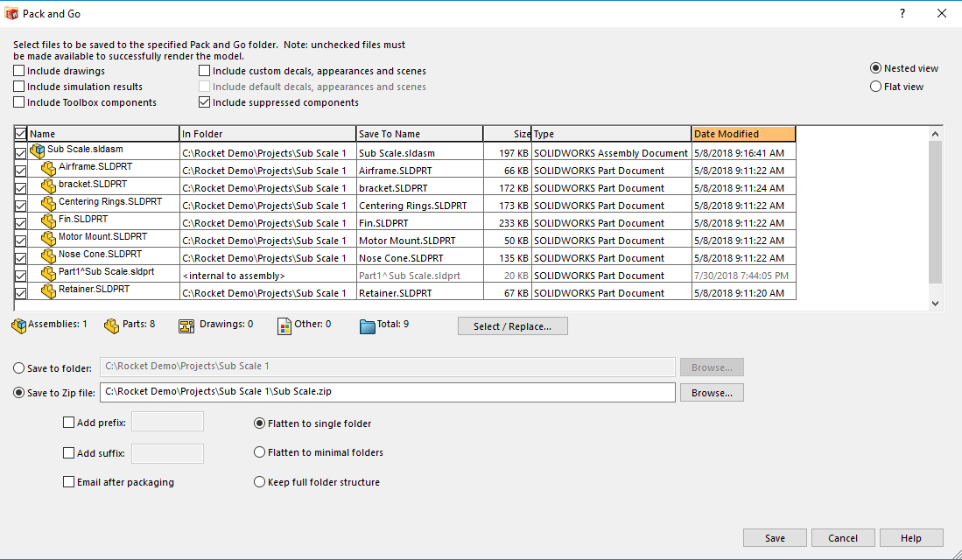Click the Save button
Screen dimensions: 962x560
pyautogui.click(x=775, y=538)
